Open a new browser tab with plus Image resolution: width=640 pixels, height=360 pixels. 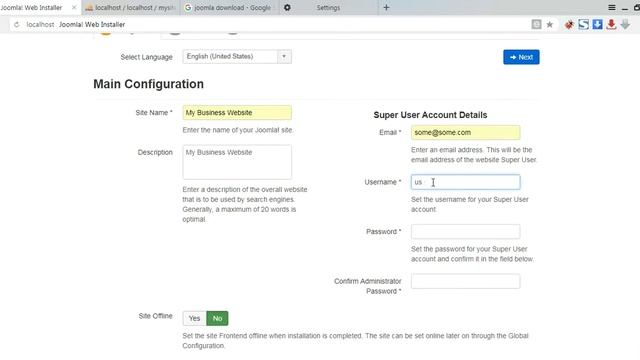[386, 7]
